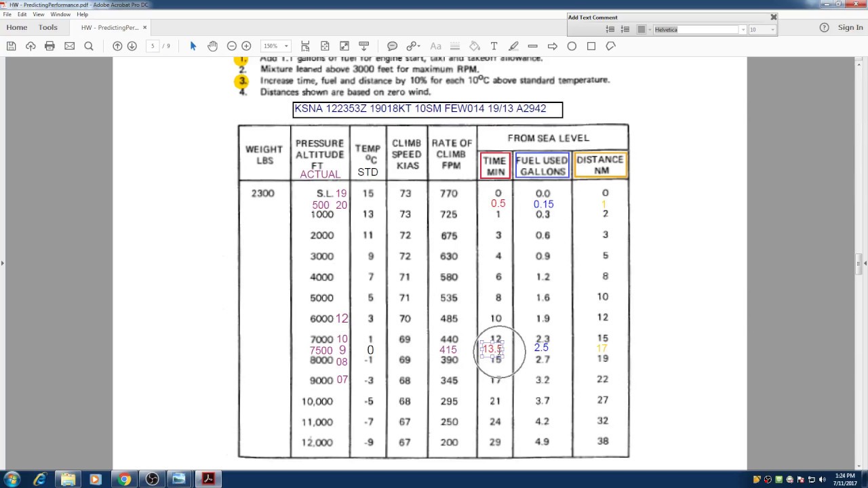
Task: Select the pencil draw tool
Action: tap(513, 46)
